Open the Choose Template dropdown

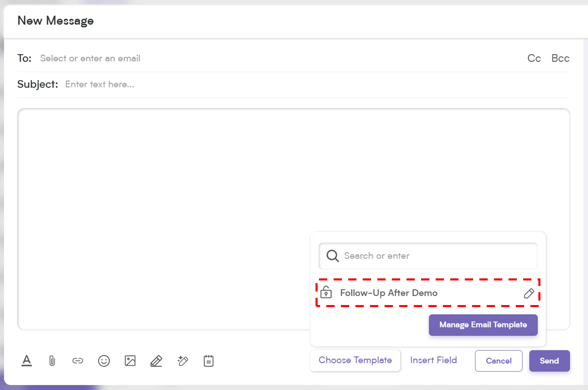pos(355,361)
